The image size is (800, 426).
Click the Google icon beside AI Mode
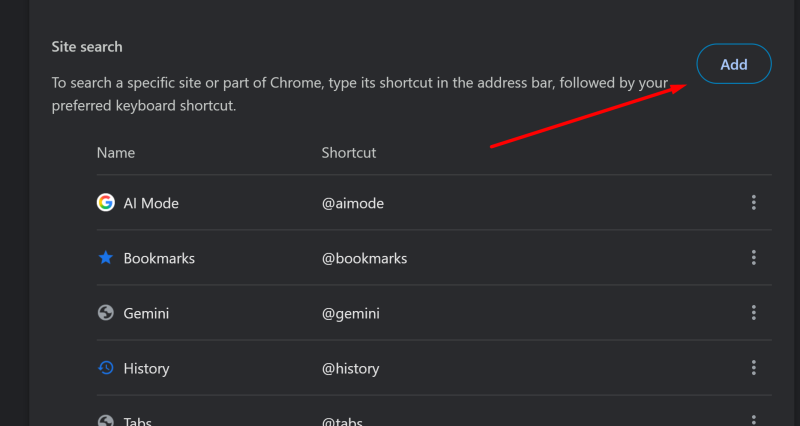click(x=105, y=203)
